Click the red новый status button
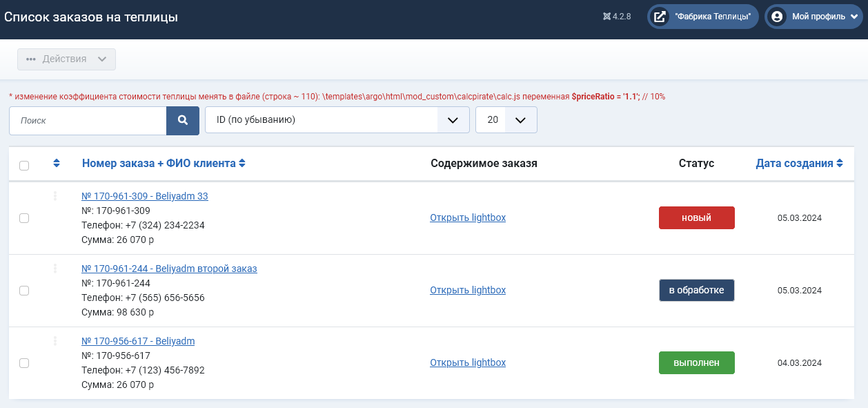 click(697, 217)
